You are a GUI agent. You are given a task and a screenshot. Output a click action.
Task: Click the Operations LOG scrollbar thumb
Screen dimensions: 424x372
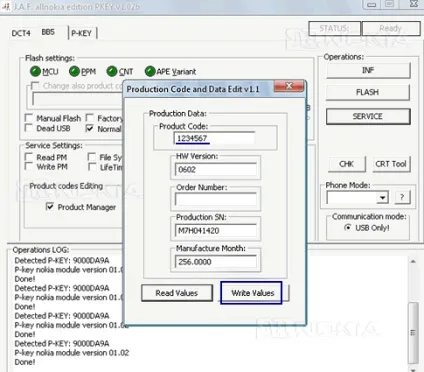413,333
